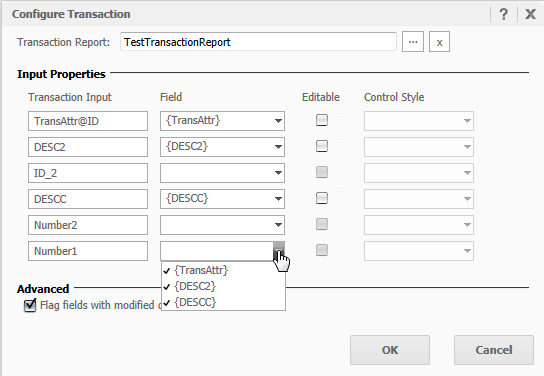Select {DESCC} from the dropdown list
The width and height of the screenshot is (544, 376).
click(223, 302)
